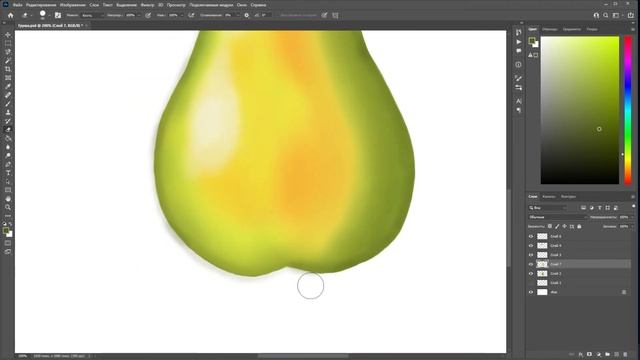The width and height of the screenshot is (640, 360).
Task: Add layer mask icon in Layers panel
Action: [x=589, y=354]
